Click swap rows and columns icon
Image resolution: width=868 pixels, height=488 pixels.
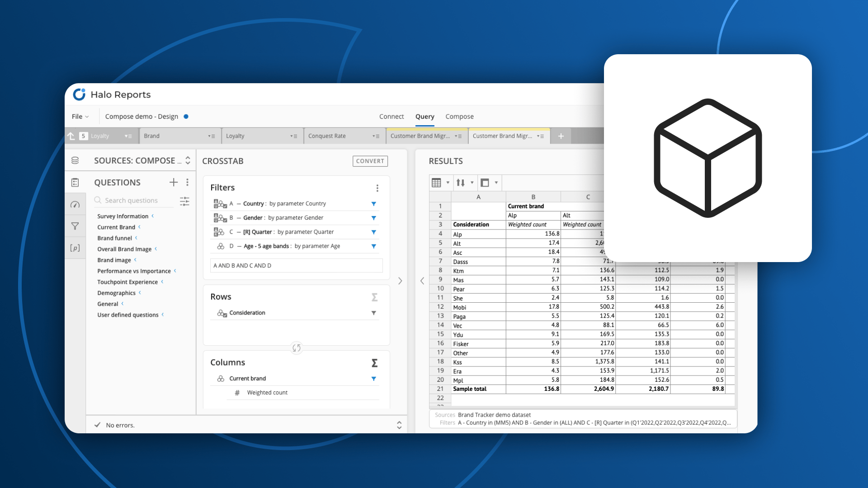coord(297,347)
